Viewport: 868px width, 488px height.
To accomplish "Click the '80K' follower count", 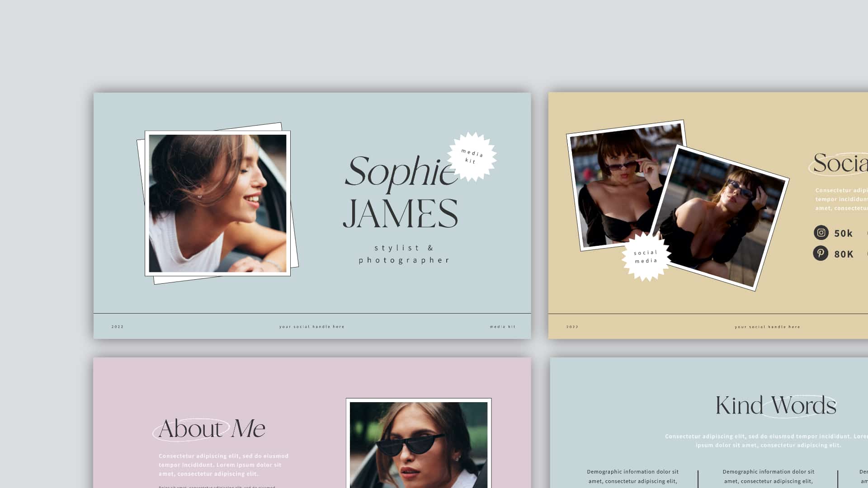I will click(x=844, y=254).
